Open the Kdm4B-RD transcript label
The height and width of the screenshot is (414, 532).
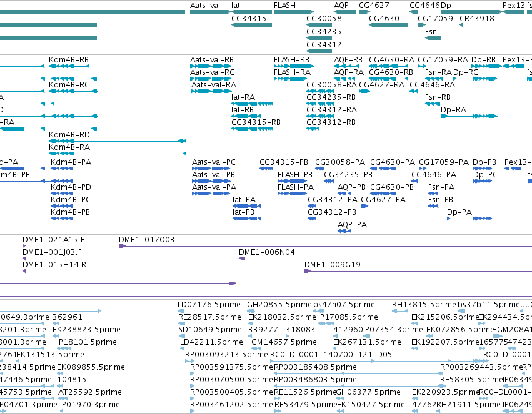(69, 134)
